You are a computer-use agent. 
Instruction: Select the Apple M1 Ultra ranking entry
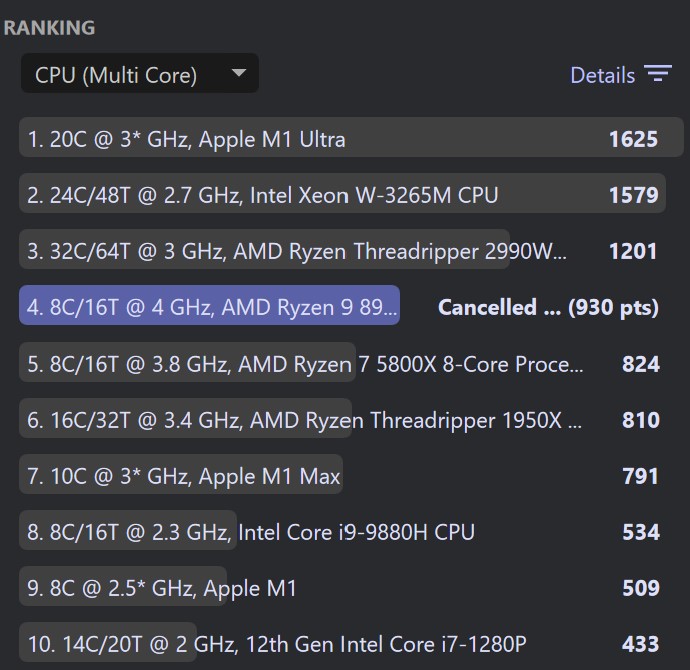pyautogui.click(x=187, y=139)
